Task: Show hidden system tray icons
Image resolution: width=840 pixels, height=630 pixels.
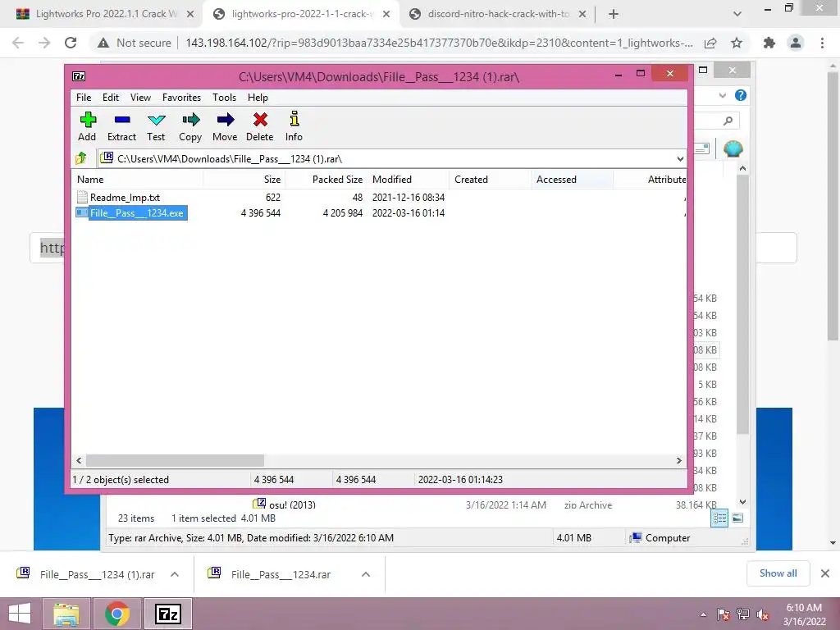Action: pos(703,615)
